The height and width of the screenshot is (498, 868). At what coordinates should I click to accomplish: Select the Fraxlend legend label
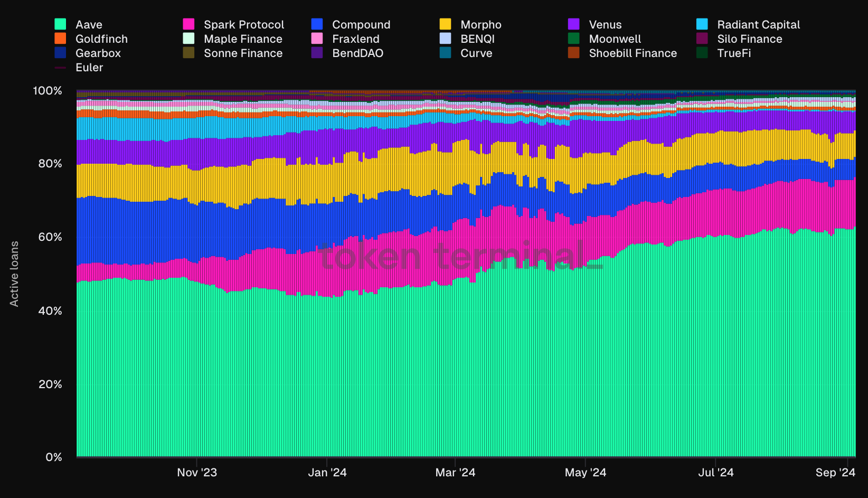click(356, 39)
